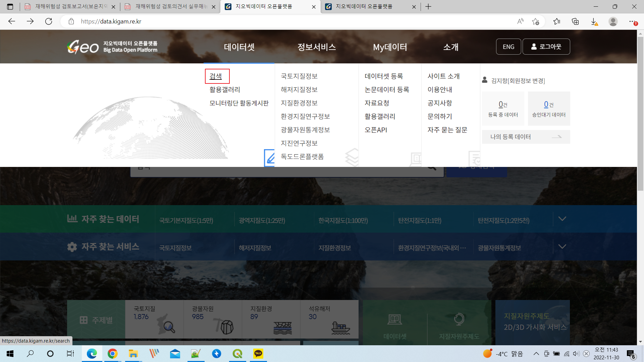Click the chart icon beside 자주 찾는 데이터
This screenshot has width=644, height=362.
[x=72, y=219]
